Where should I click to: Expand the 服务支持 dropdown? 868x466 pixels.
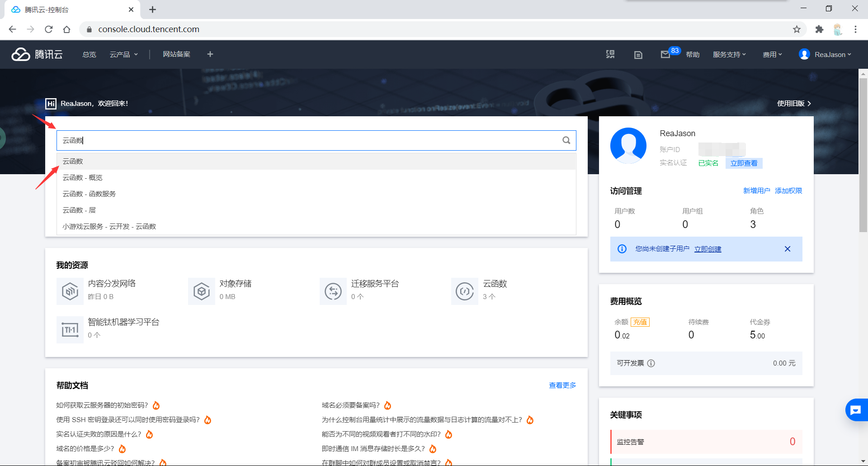point(729,54)
